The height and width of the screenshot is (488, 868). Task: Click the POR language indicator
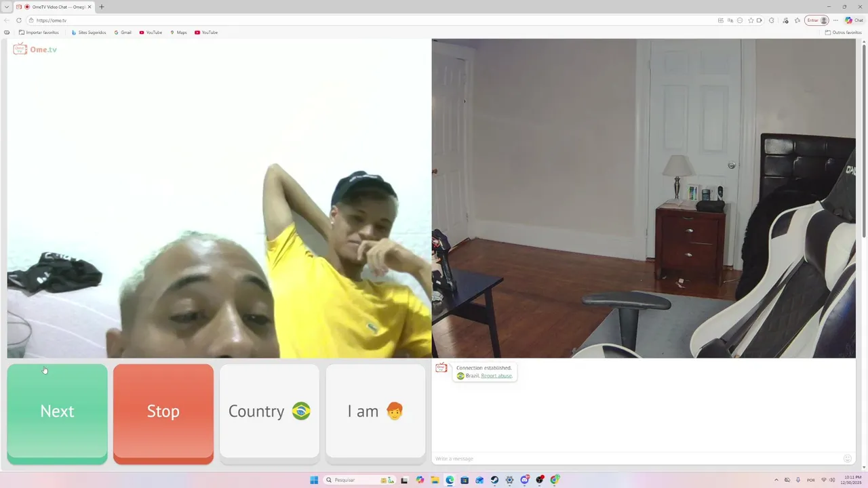coord(811,480)
